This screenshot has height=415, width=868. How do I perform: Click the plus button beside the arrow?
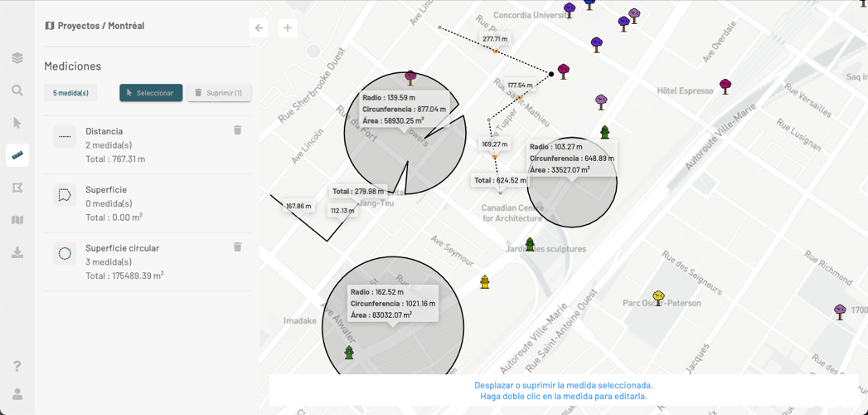[288, 28]
